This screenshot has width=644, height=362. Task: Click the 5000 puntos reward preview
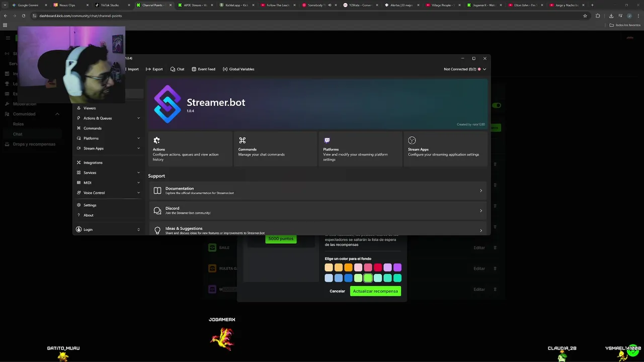(281, 239)
